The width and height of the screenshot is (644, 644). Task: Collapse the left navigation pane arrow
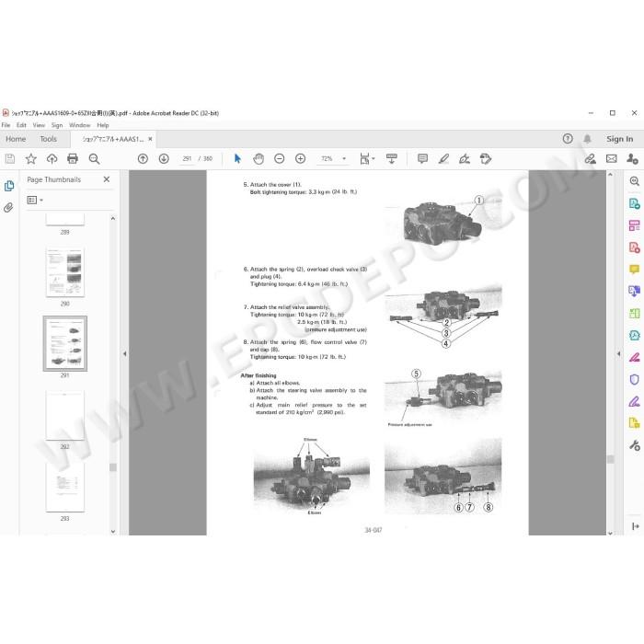(x=125, y=353)
